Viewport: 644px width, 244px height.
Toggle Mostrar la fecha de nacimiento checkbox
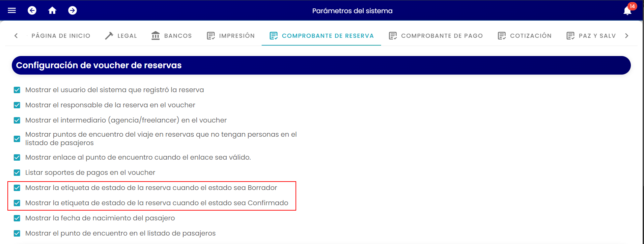(x=17, y=218)
